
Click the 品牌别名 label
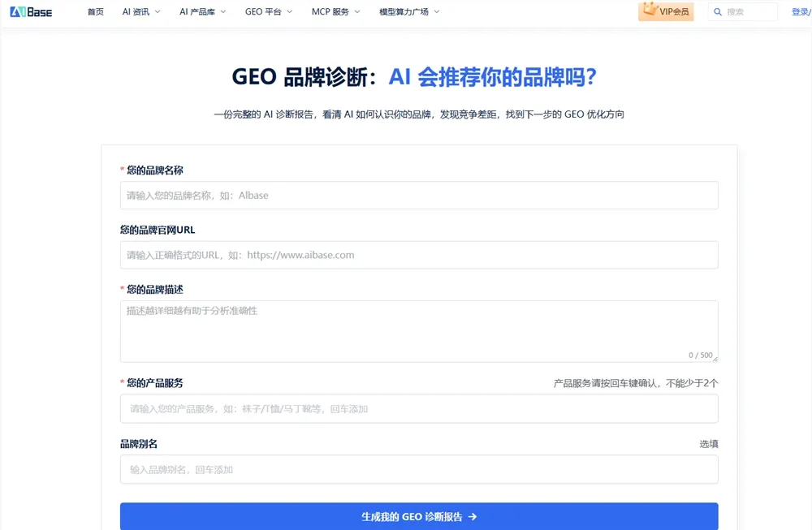(x=139, y=444)
